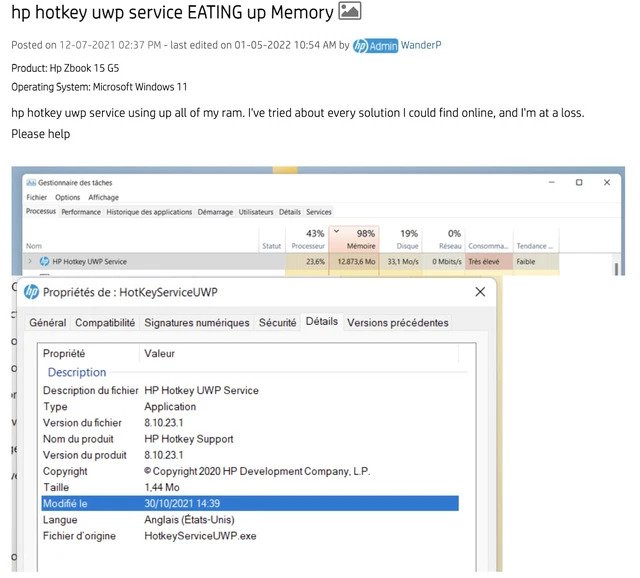Click the Task Manager title bar icon
Image resolution: width=640 pixels, height=578 pixels.
coord(31,182)
